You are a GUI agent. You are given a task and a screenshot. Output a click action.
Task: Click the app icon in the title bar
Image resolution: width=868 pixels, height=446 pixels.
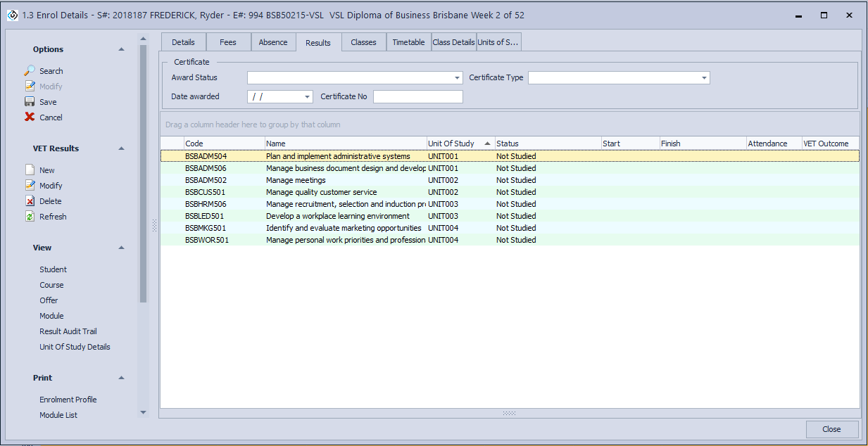coord(12,15)
